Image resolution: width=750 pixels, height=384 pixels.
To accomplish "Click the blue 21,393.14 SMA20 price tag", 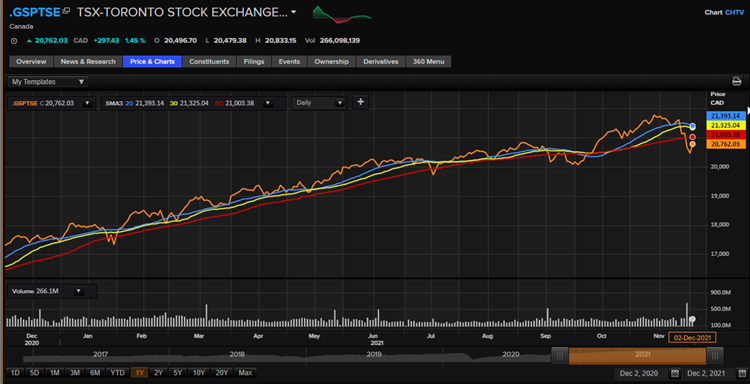I will pyautogui.click(x=726, y=116).
